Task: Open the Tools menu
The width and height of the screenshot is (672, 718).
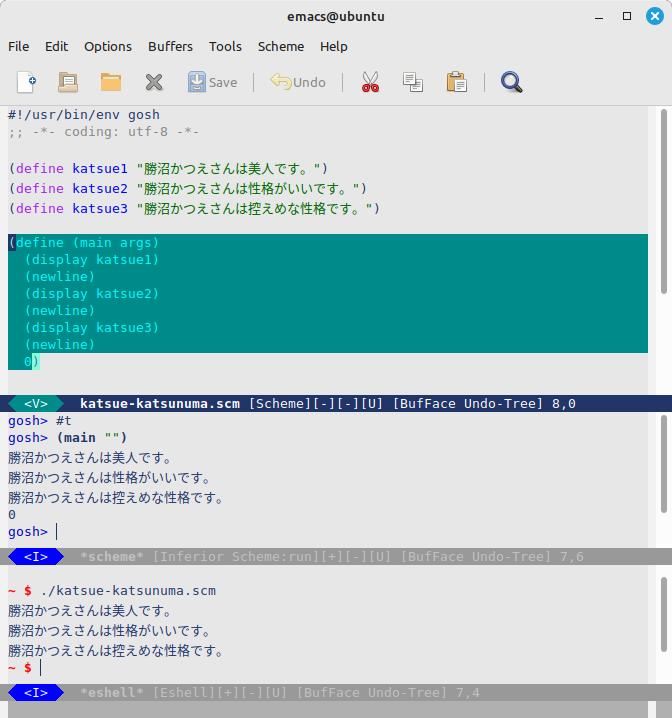Action: 225,47
